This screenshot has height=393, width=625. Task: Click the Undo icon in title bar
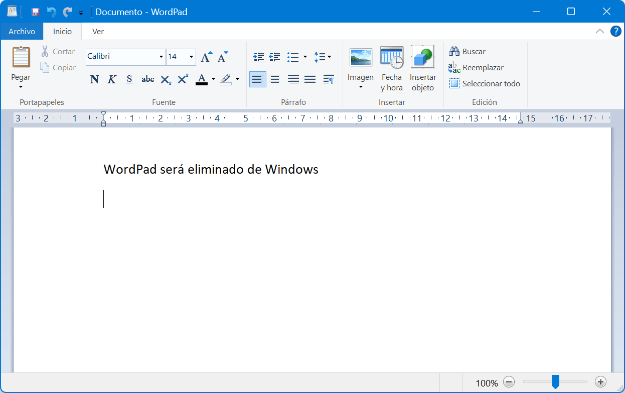(51, 12)
